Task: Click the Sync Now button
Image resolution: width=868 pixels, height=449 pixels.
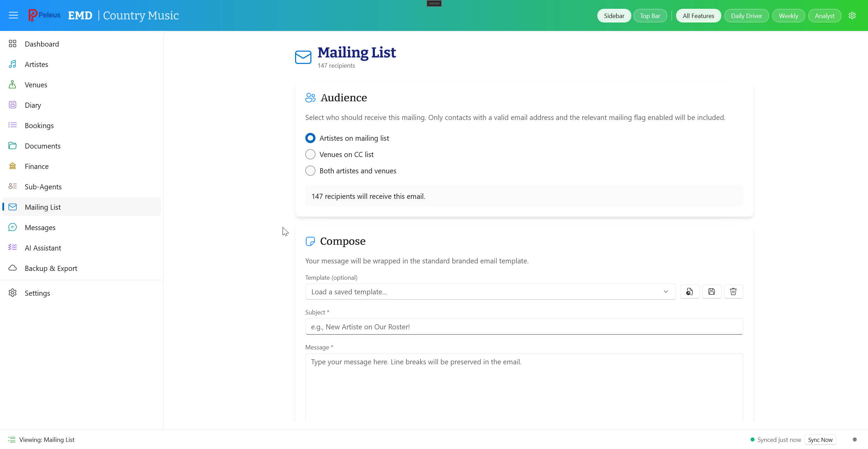Action: (820, 439)
